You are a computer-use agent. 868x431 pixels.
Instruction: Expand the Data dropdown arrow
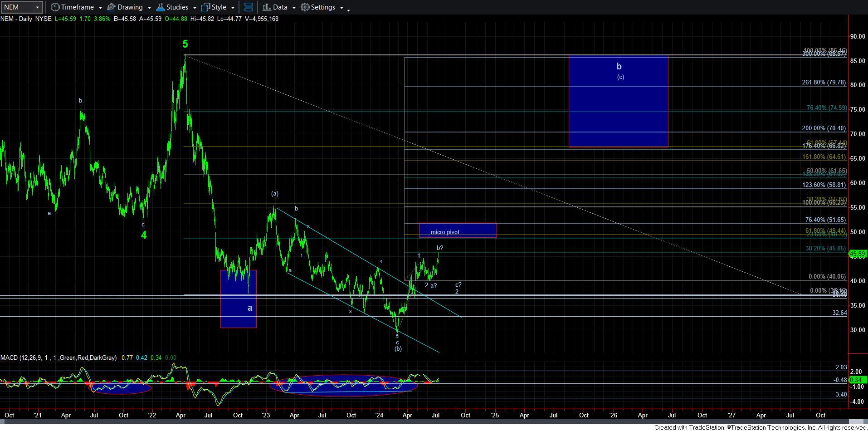[x=294, y=8]
